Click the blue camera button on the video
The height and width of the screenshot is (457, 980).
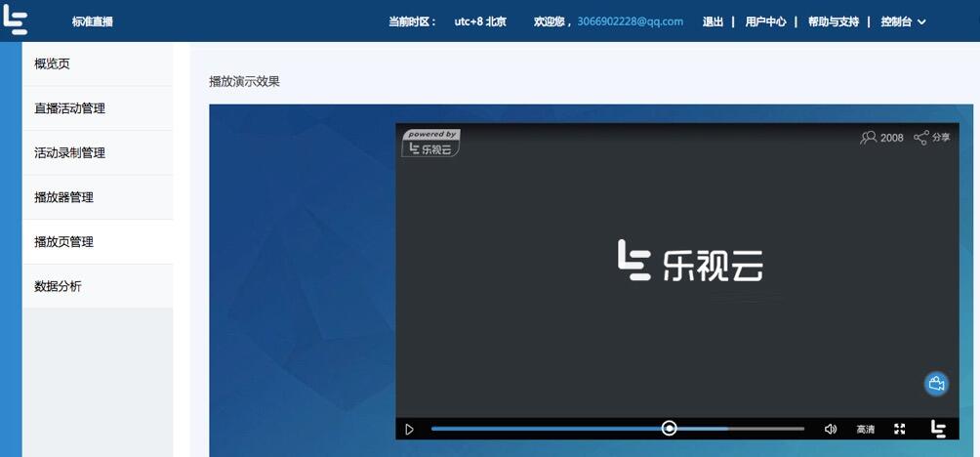click(x=936, y=384)
